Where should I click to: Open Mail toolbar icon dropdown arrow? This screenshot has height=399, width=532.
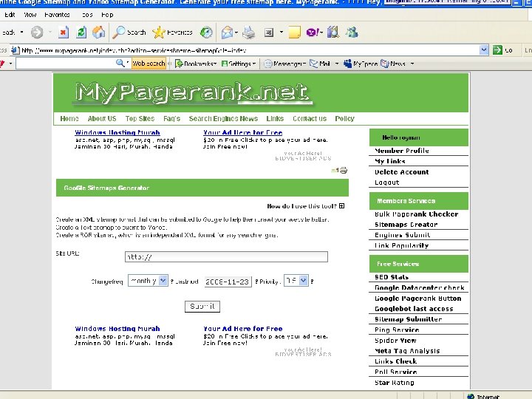tap(236, 33)
